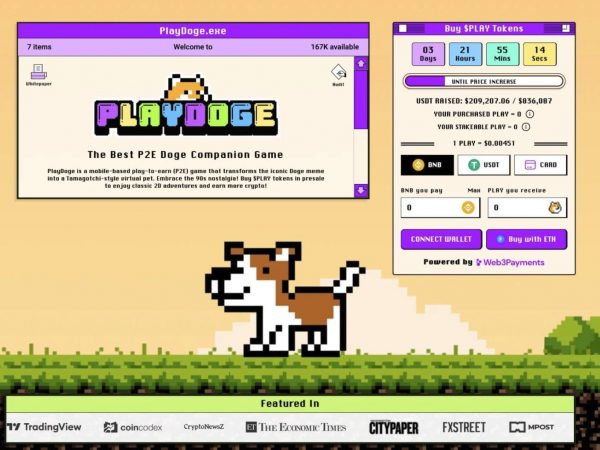The width and height of the screenshot is (600, 450).
Task: Click the Connect Wallet button
Action: [441, 239]
